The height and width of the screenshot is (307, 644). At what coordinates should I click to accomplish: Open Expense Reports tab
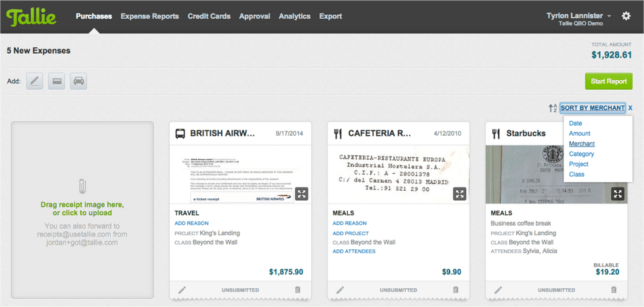pyautogui.click(x=150, y=17)
